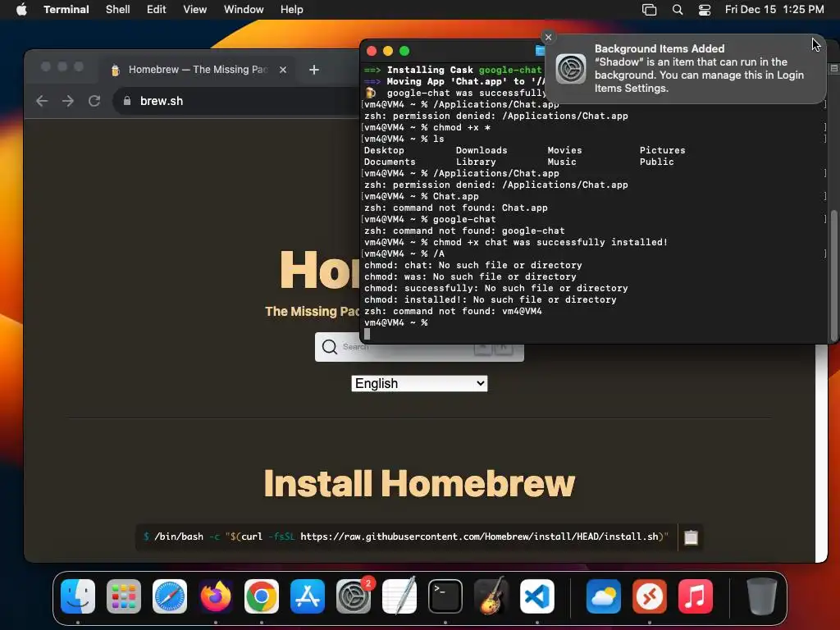Open Music app from the dock
Viewport: 840px width, 630px height.
coord(696,596)
